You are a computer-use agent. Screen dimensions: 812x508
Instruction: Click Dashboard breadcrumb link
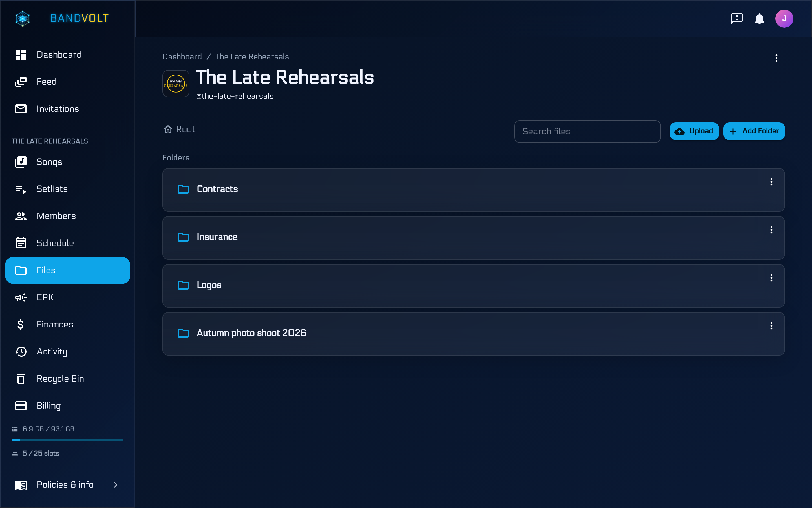(x=182, y=56)
